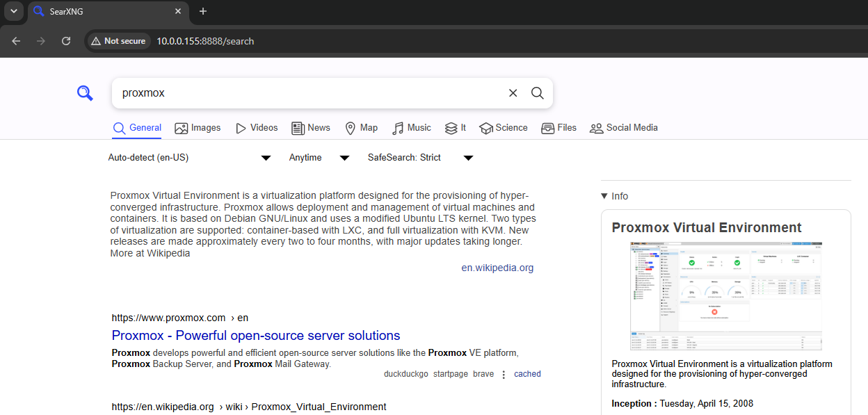Click the duckduckgo engine label
The image size is (868, 415).
[x=405, y=374]
